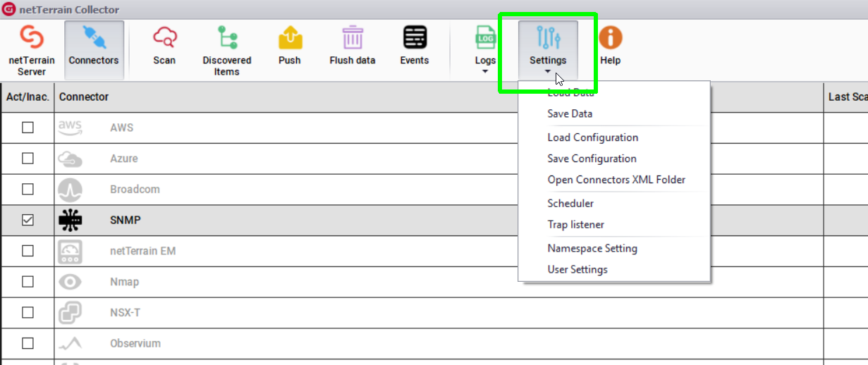Choose Scheduler from the Settings menu
This screenshot has height=365, width=868.
point(570,204)
